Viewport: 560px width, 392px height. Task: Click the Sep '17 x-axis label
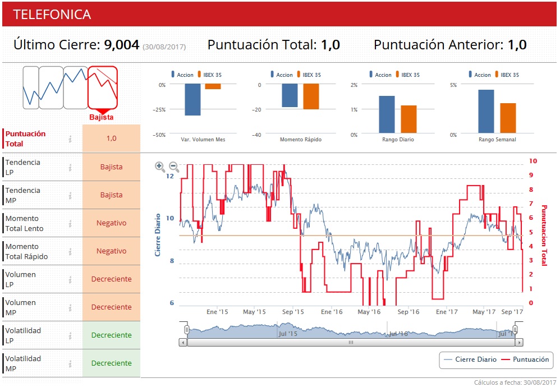point(512,312)
